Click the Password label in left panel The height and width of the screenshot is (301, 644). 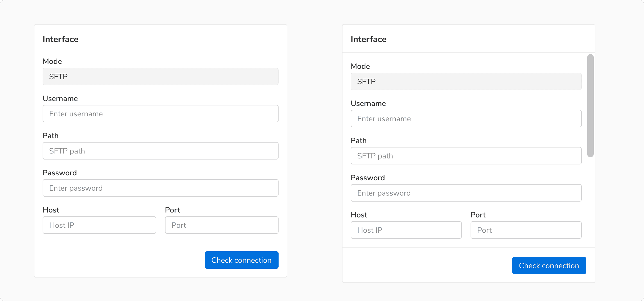click(60, 173)
